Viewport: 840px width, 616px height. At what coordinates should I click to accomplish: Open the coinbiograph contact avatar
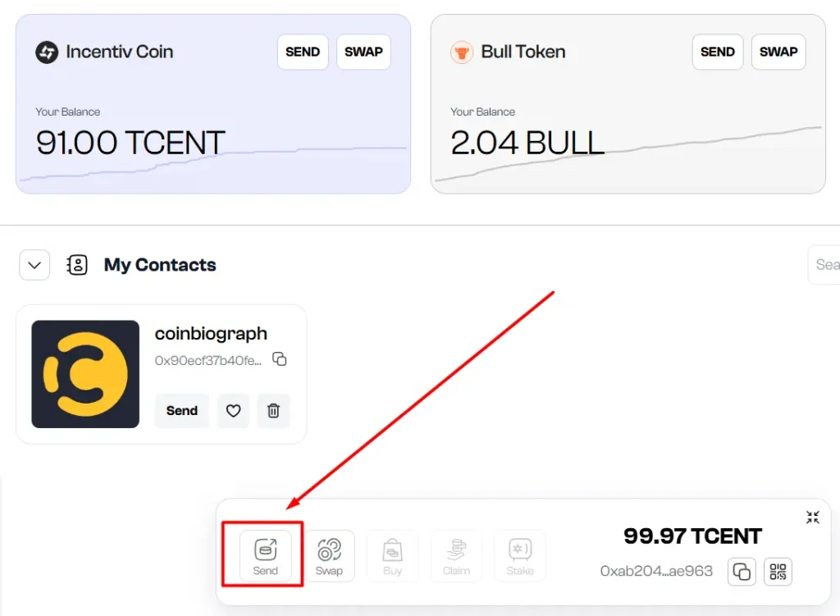85,374
